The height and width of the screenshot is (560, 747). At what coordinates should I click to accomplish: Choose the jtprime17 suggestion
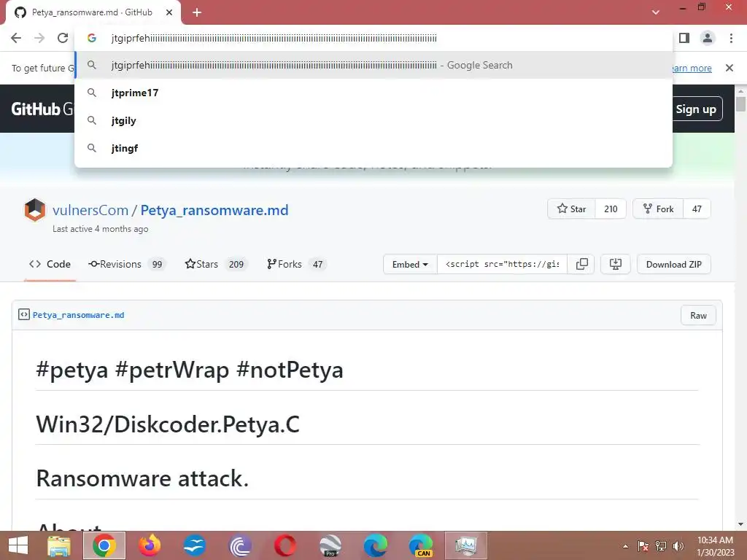[373, 93]
